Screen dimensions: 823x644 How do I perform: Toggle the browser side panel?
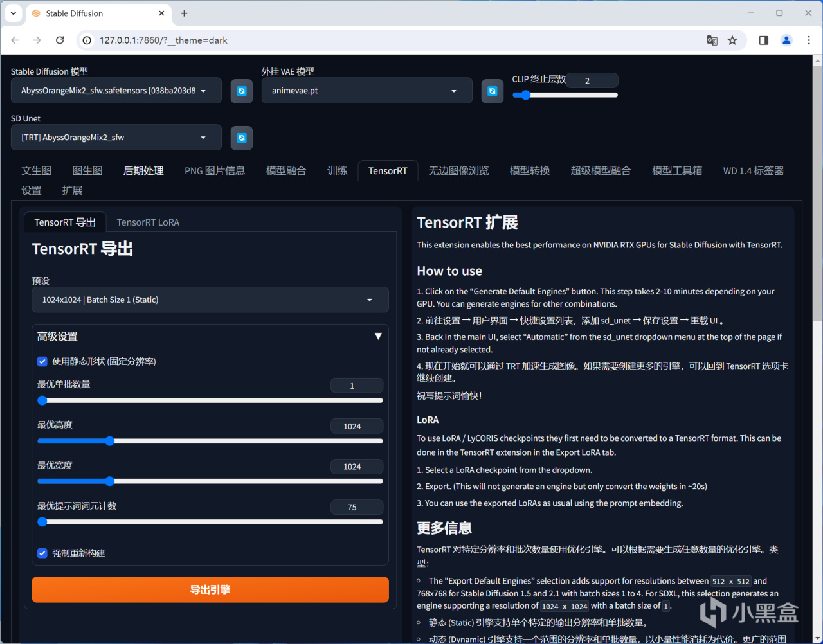(x=763, y=40)
